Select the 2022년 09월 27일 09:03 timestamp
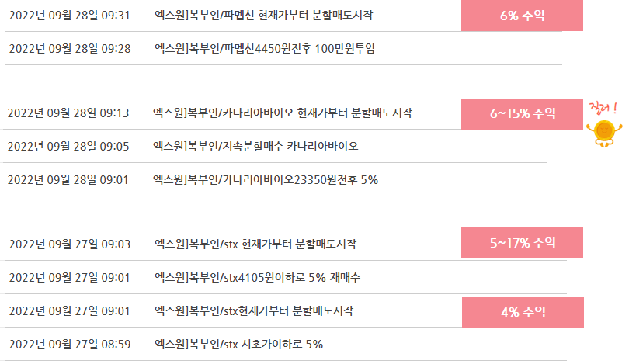 [70, 244]
